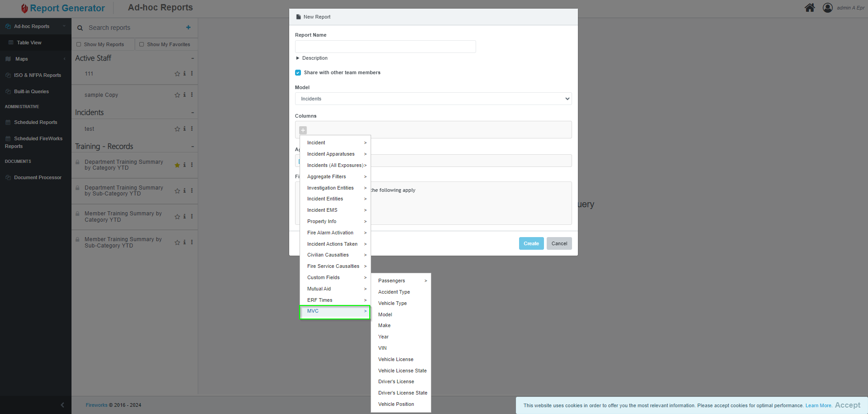Uncheck Share with other team members

(x=298, y=73)
